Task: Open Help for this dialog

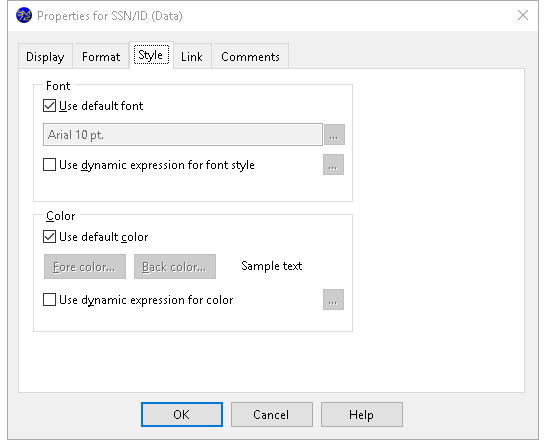Action: click(362, 414)
